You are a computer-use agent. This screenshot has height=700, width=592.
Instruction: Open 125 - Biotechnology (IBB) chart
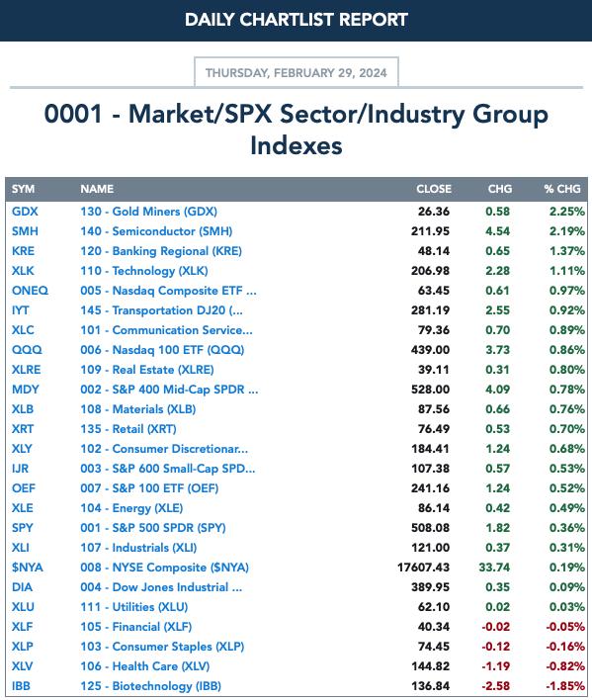151,686
